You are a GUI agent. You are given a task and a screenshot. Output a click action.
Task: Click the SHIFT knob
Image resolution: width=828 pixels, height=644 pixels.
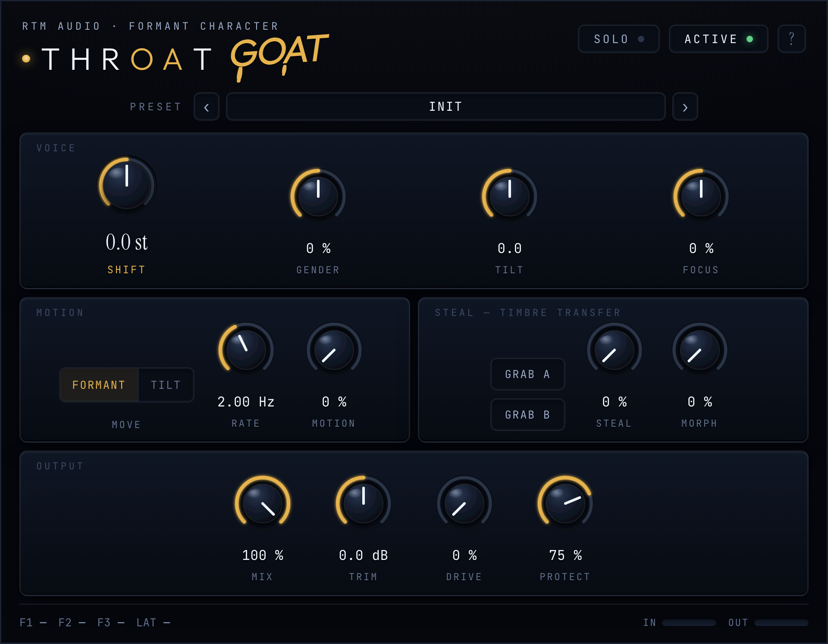click(127, 185)
